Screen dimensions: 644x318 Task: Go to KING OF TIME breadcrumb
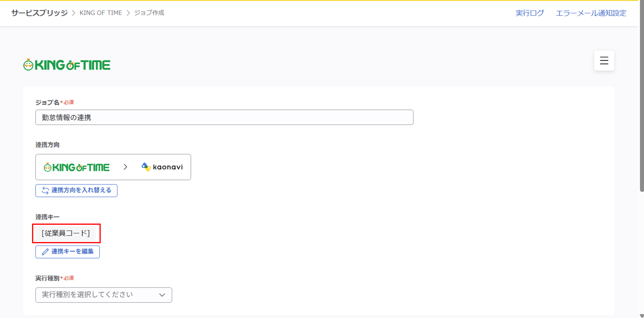101,13
